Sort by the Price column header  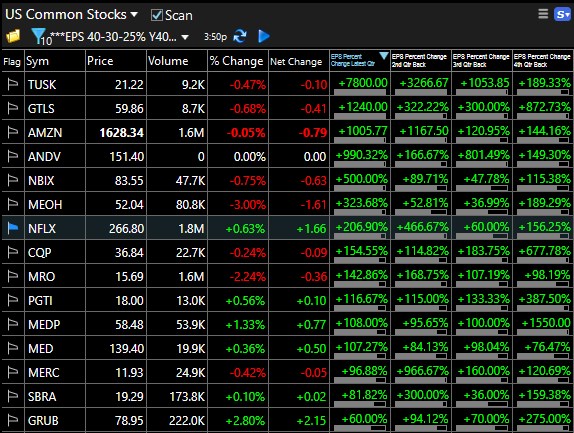(116, 61)
